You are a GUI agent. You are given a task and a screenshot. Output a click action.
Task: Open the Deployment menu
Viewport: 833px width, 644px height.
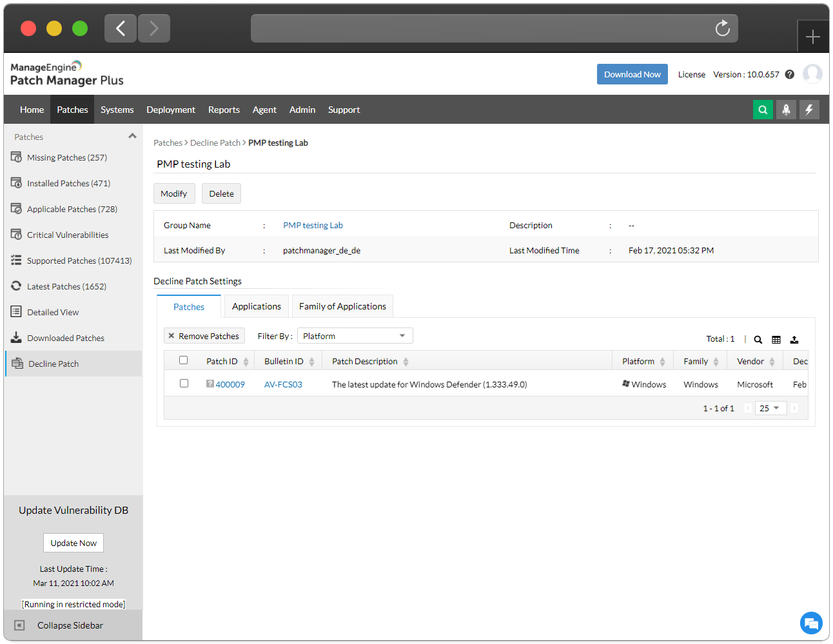click(x=171, y=110)
